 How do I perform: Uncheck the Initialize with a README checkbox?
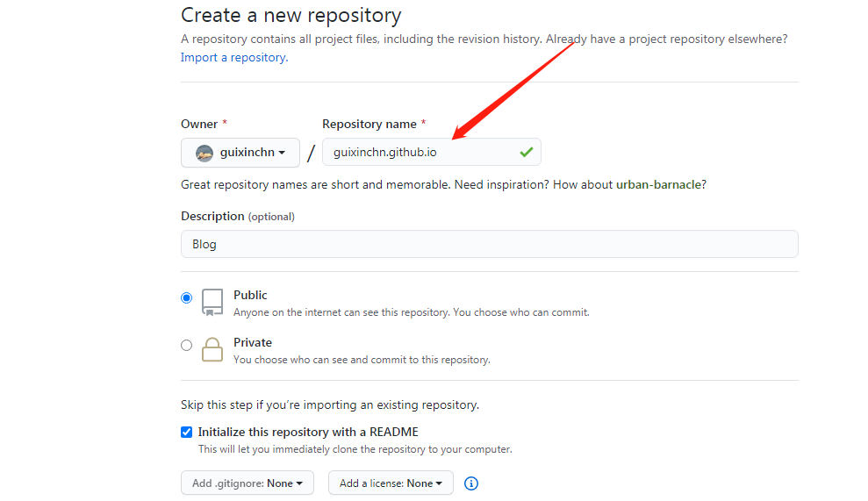click(186, 432)
